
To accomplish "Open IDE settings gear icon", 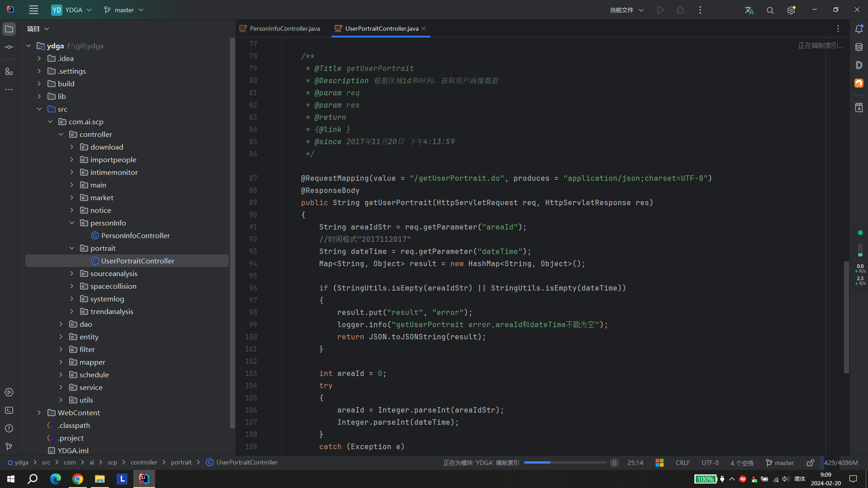I will pos(791,10).
